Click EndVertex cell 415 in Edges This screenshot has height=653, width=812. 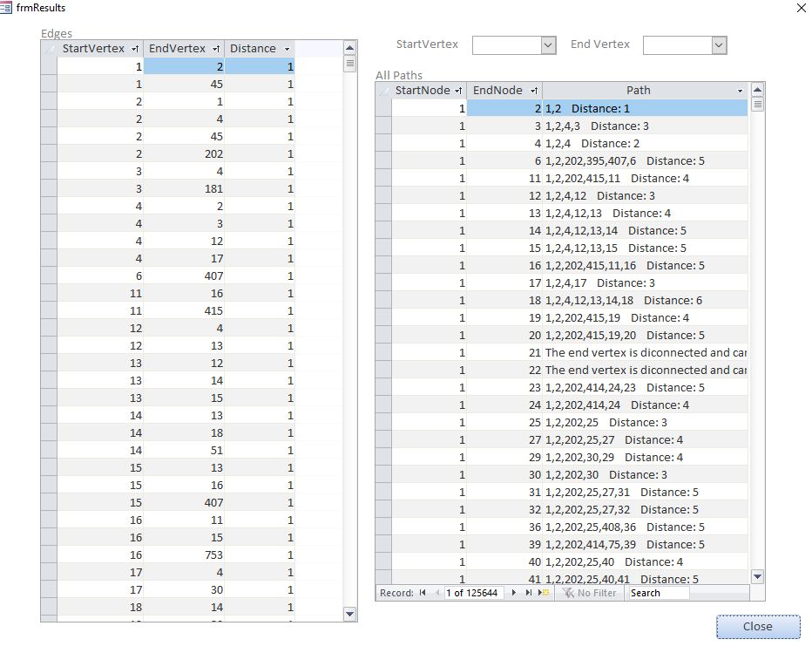[x=184, y=311]
